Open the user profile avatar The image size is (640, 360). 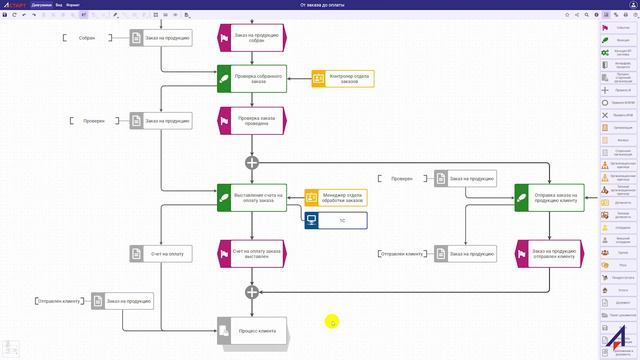(x=633, y=5)
